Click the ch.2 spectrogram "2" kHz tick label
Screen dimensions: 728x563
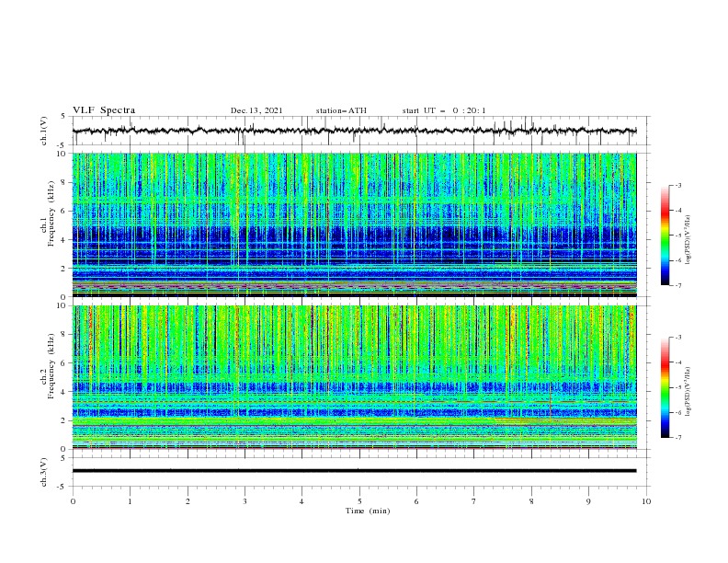click(64, 420)
